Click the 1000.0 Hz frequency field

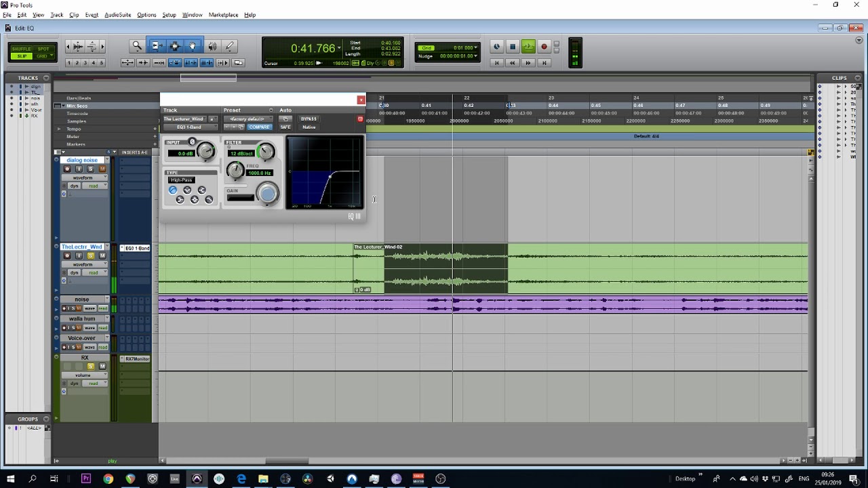click(x=259, y=173)
